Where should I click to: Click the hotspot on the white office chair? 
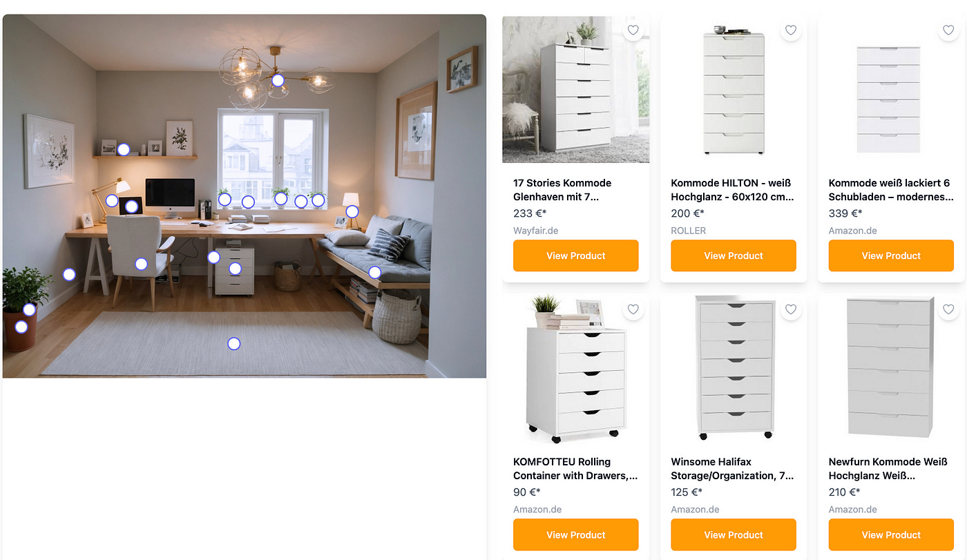tap(141, 263)
